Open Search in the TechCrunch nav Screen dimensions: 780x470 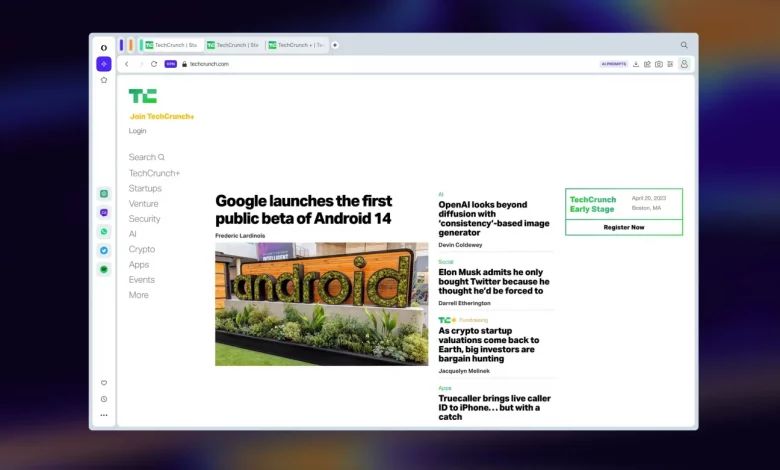[147, 157]
